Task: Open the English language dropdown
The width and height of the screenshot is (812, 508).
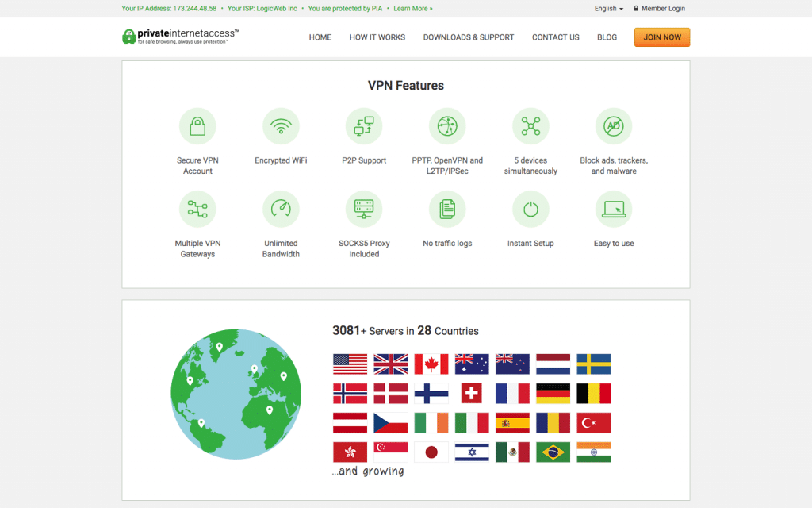Action: [x=608, y=8]
